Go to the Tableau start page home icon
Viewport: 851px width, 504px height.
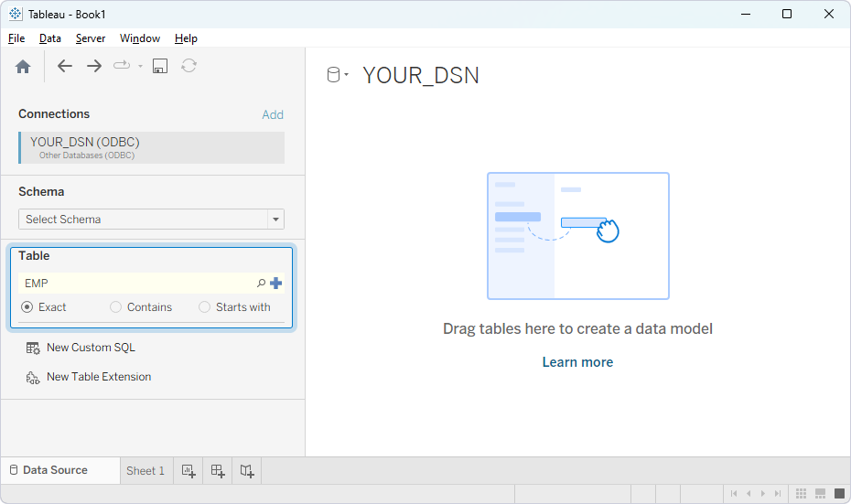coord(23,66)
